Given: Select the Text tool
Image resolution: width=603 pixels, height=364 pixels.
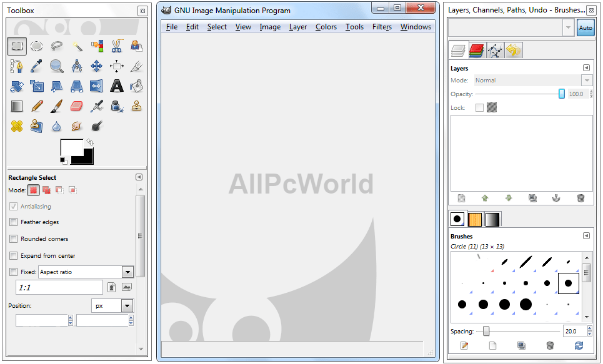Looking at the screenshot, I should pyautogui.click(x=117, y=86).
